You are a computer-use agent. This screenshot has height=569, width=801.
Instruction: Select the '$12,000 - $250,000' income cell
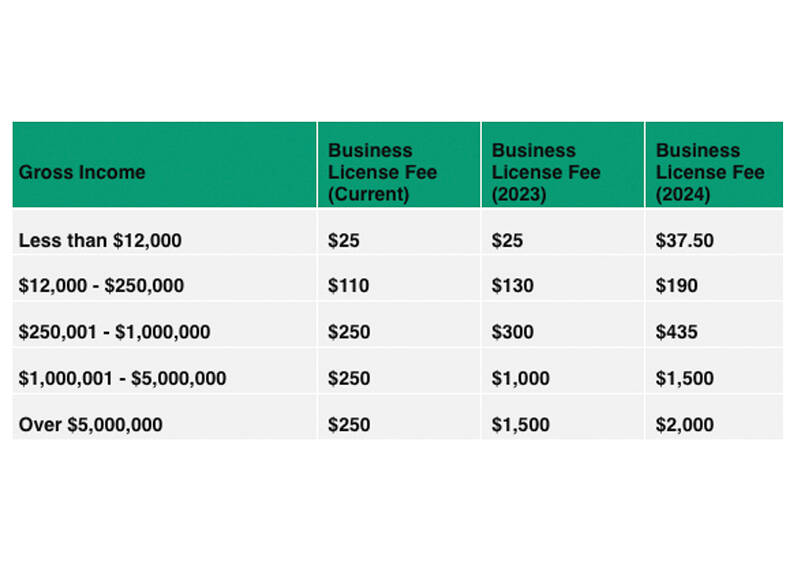pyautogui.click(x=101, y=285)
